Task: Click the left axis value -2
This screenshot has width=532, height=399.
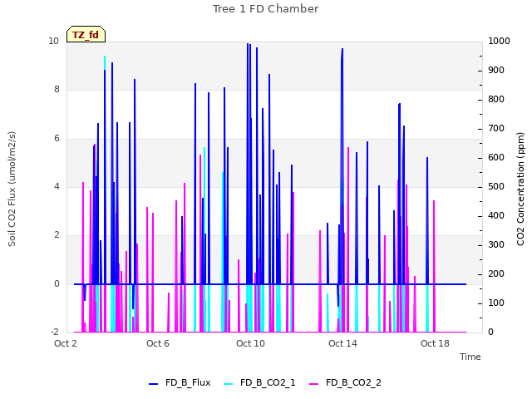Action: (x=55, y=332)
